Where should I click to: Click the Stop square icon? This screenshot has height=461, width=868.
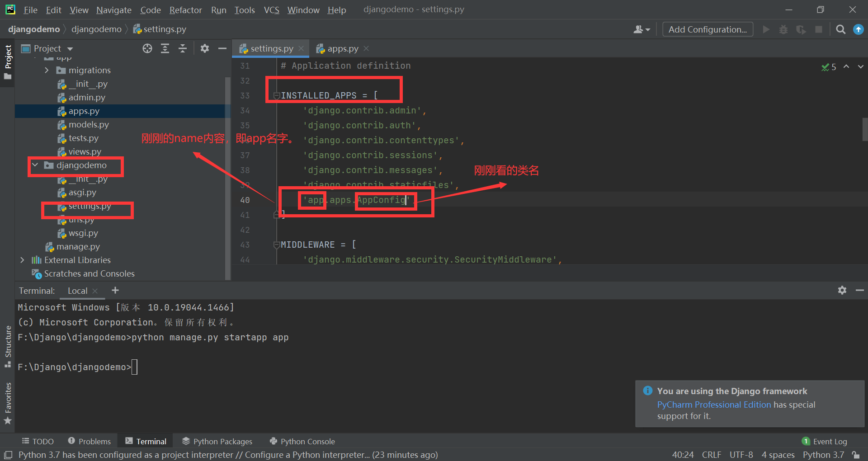point(819,29)
